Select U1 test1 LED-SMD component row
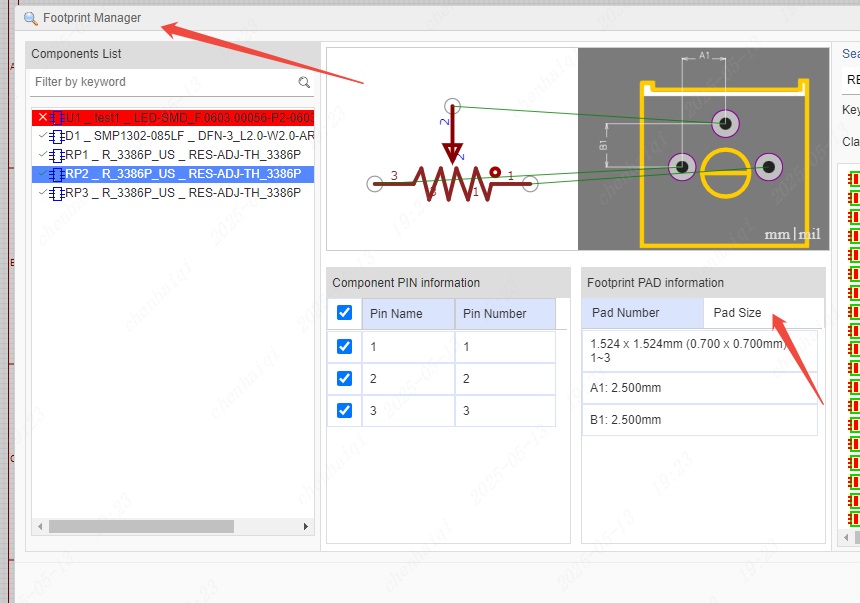 coord(180,117)
